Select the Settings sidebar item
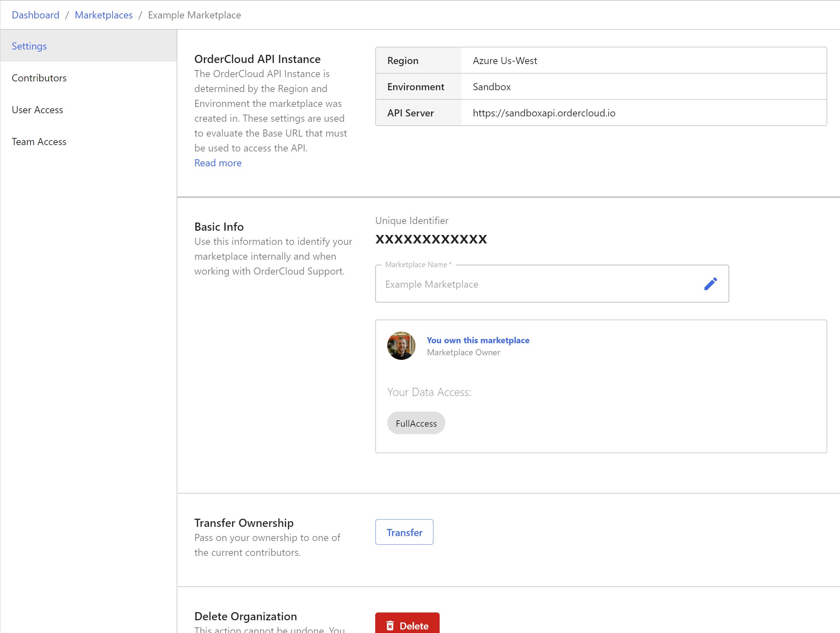 tap(29, 46)
